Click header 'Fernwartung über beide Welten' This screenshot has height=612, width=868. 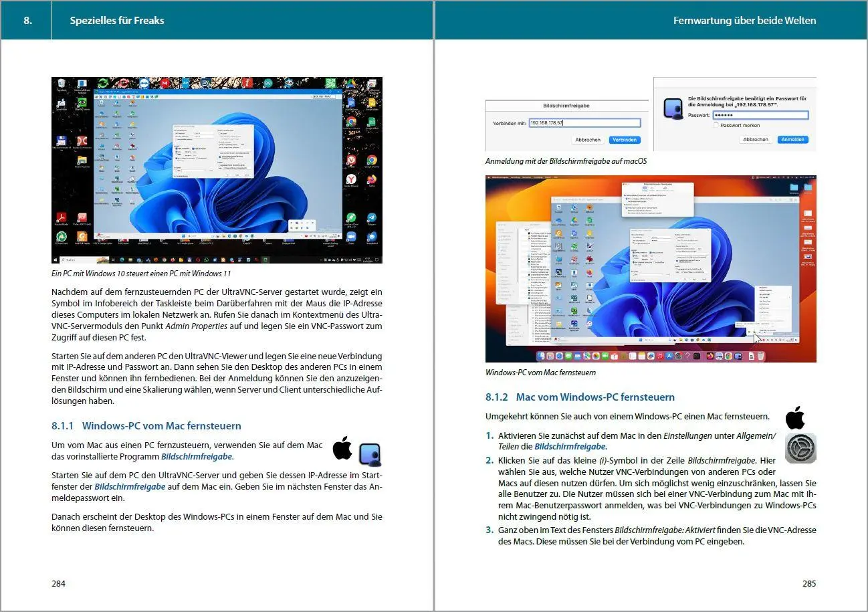[x=744, y=20]
